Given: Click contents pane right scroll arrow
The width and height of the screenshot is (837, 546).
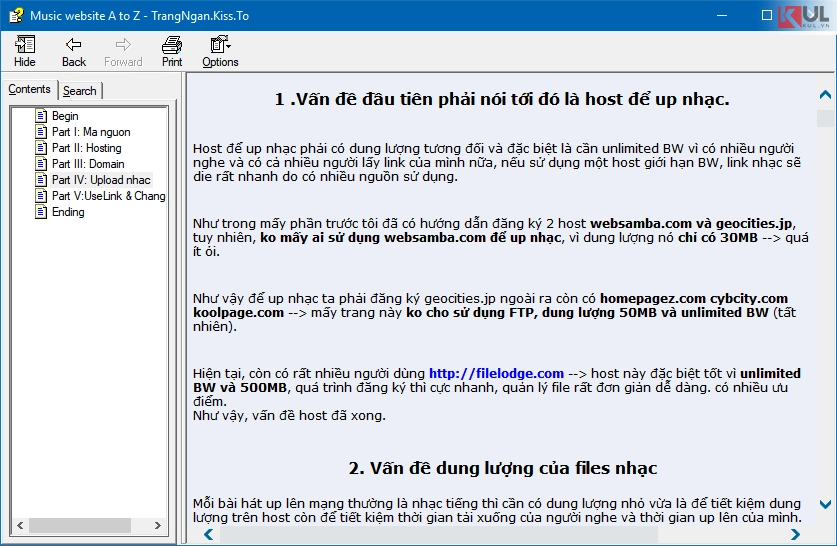Looking at the screenshot, I should click(157, 525).
